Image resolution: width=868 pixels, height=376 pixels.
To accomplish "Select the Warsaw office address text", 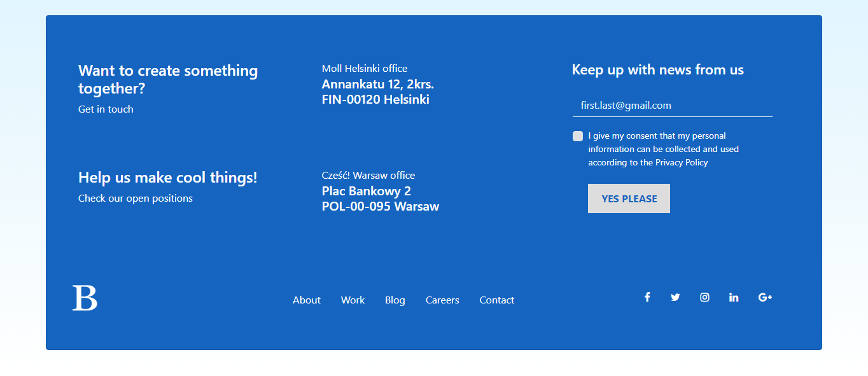I will (380, 198).
